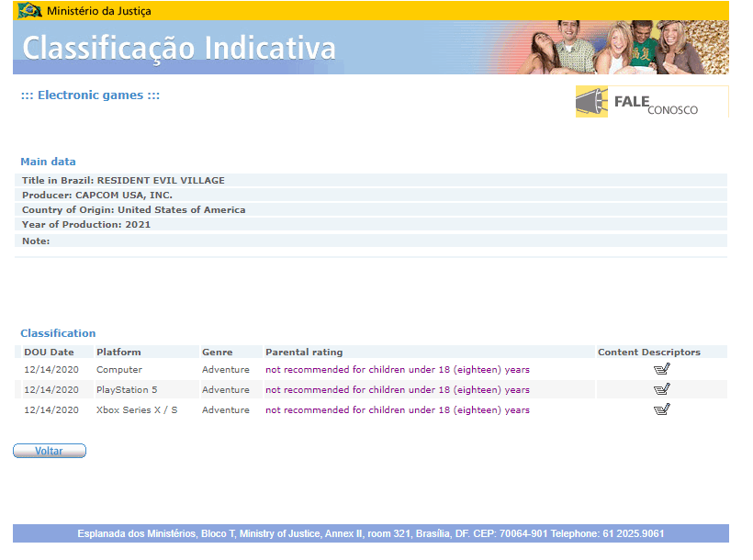
Task: Click the footer address and telephone text
Action: click(371, 533)
